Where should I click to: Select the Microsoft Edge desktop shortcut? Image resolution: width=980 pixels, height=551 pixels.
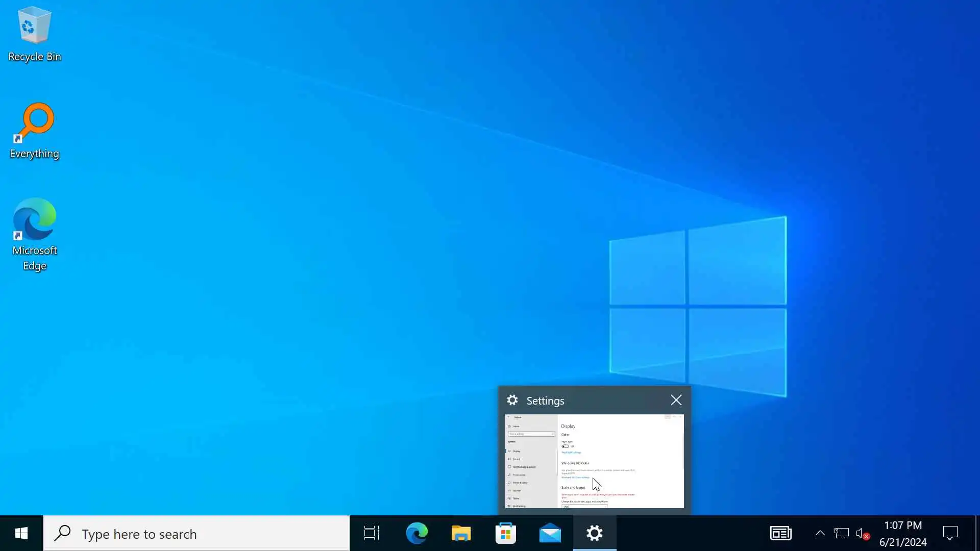[x=34, y=234]
